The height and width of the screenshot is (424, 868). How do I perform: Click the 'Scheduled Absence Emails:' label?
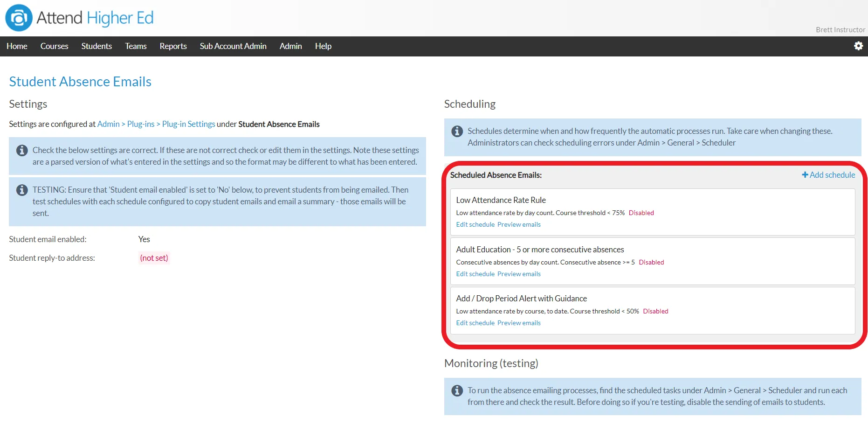coord(496,175)
